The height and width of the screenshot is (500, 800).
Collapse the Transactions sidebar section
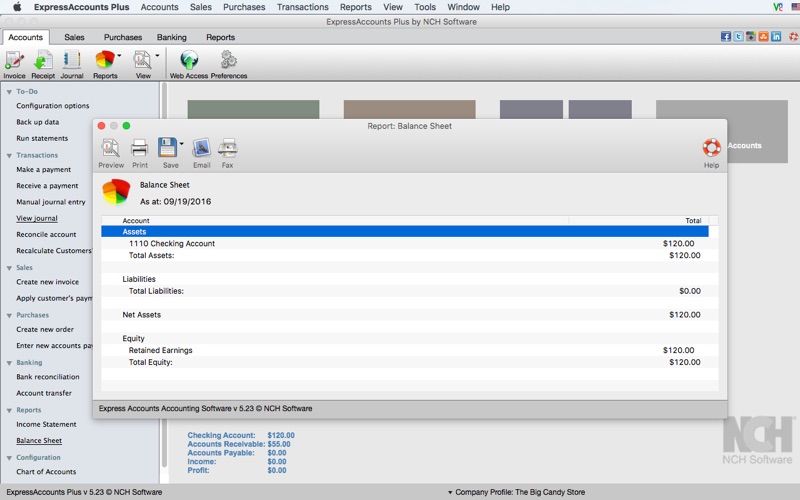pyautogui.click(x=9, y=156)
